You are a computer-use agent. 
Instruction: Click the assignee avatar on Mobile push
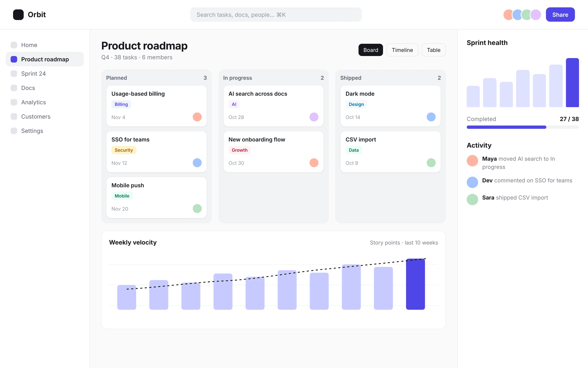[197, 209]
